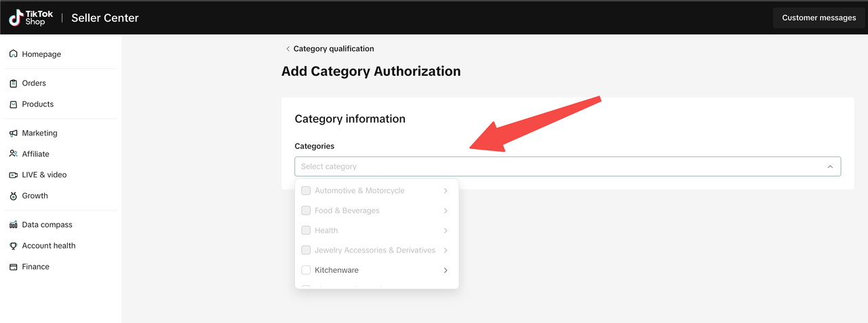Click the Orders clipboard icon
The height and width of the screenshot is (323, 868).
pyautogui.click(x=14, y=83)
